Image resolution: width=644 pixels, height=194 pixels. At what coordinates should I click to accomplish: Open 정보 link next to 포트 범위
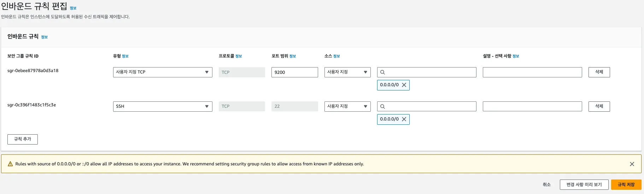(x=293, y=56)
